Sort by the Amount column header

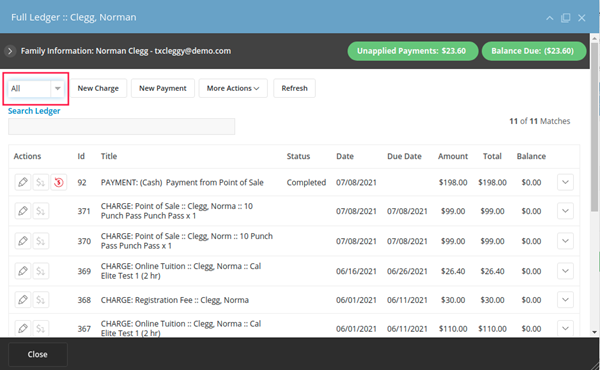coord(453,156)
